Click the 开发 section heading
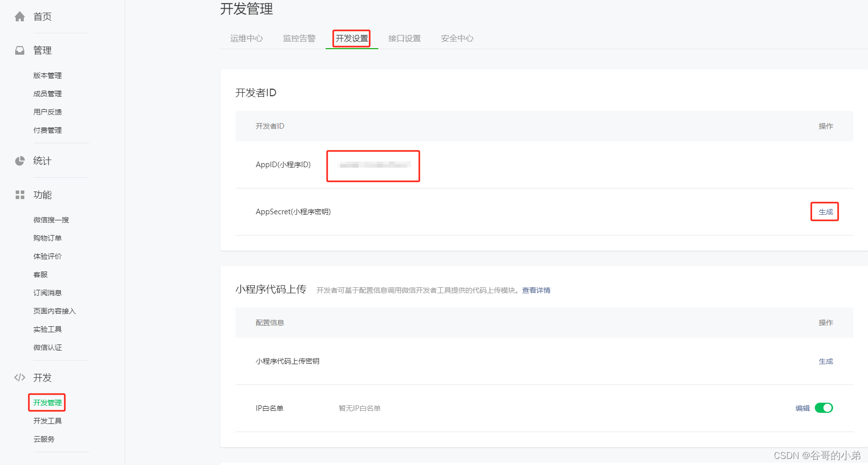Image resolution: width=868 pixels, height=465 pixels. 43,378
